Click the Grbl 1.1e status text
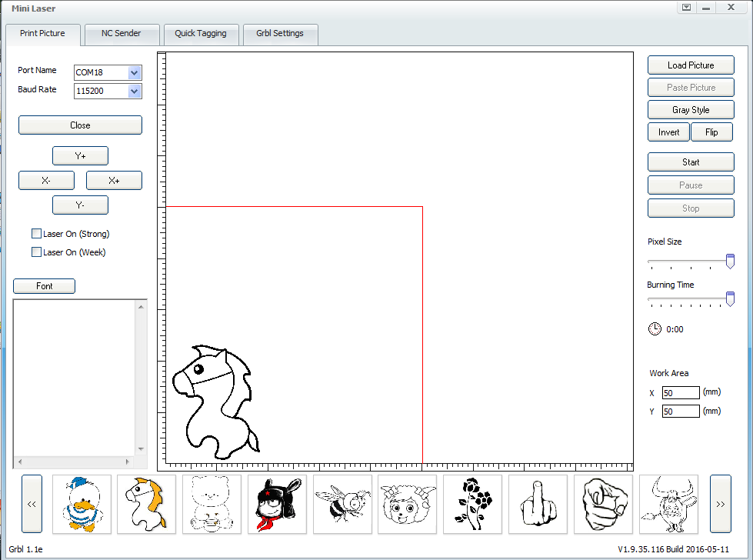 [26, 549]
